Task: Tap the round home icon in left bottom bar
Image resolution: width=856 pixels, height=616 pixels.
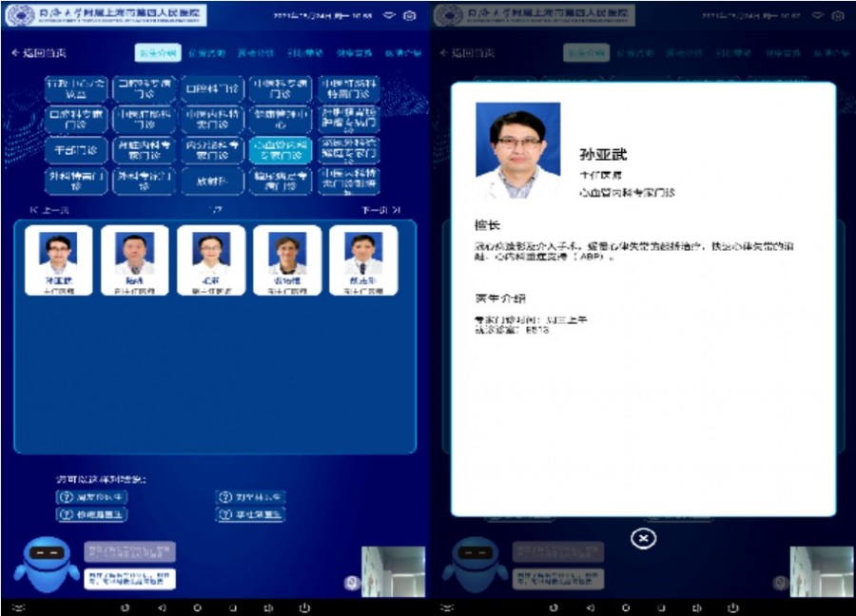Action: click(x=197, y=607)
